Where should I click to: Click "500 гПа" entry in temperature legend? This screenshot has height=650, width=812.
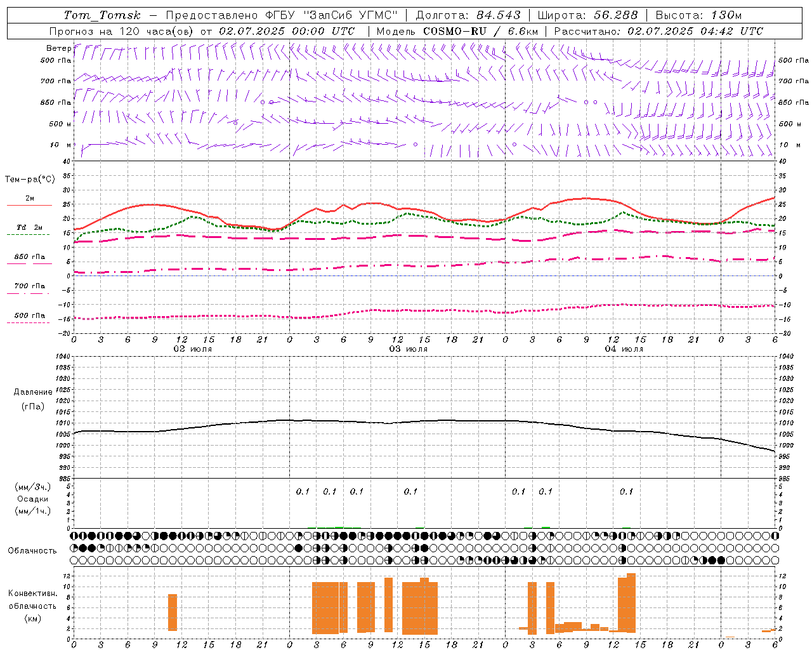30,315
